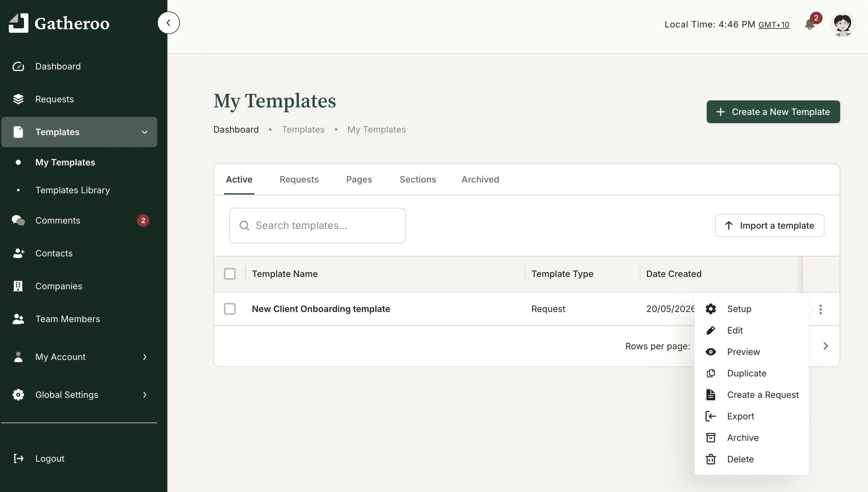Viewport: 868px width, 492px height.
Task: Click Import a template button
Action: click(x=770, y=225)
